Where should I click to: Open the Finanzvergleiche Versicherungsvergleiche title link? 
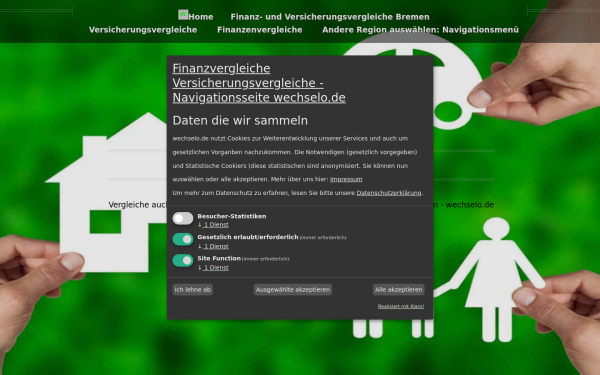coord(259,83)
